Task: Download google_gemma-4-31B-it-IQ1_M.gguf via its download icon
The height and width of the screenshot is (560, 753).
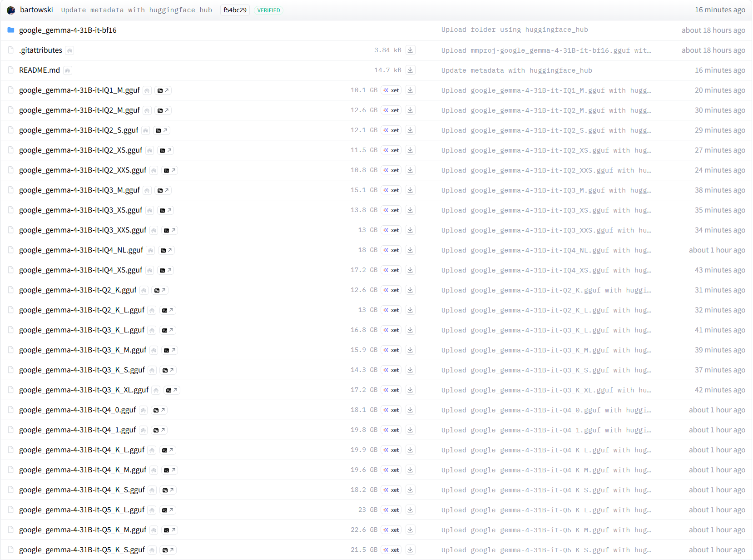Action: coord(410,90)
